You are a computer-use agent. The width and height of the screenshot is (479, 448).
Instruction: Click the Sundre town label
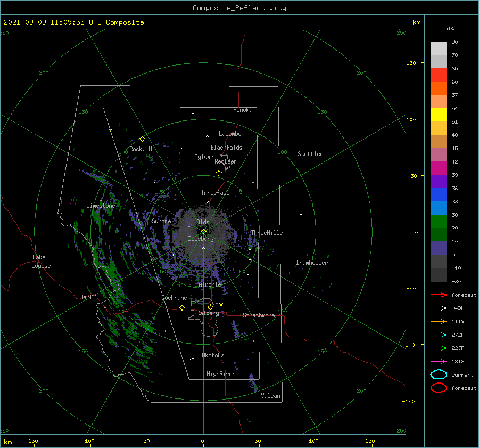[x=161, y=221]
